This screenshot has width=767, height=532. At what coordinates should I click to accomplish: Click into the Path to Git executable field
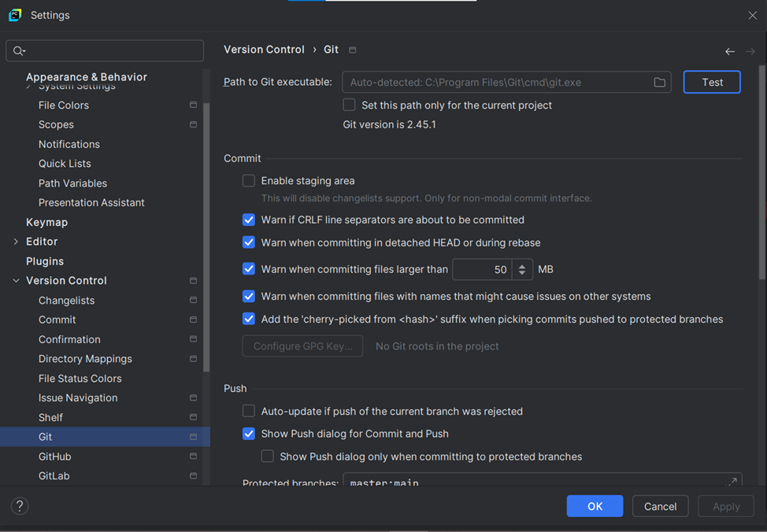coord(496,83)
